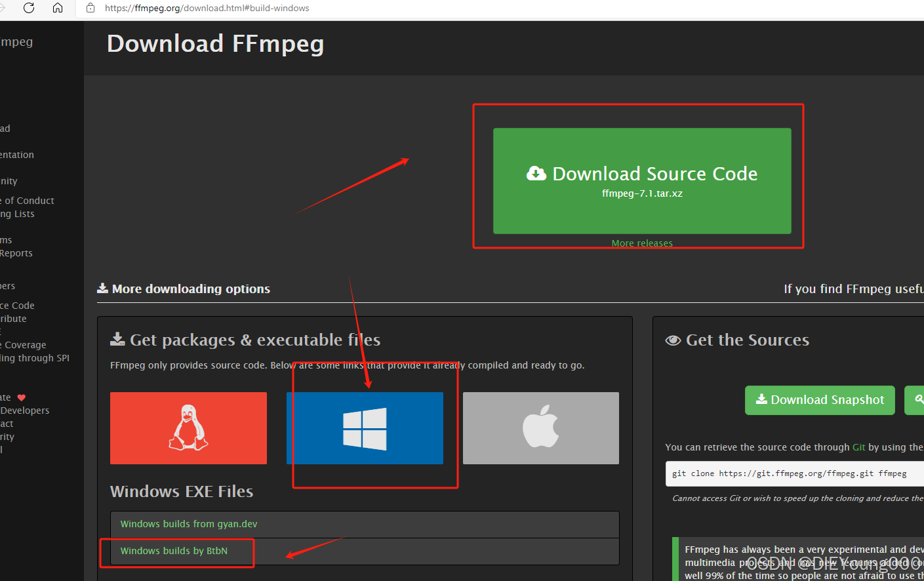Open Hire Developers in sidebar

[24, 411]
